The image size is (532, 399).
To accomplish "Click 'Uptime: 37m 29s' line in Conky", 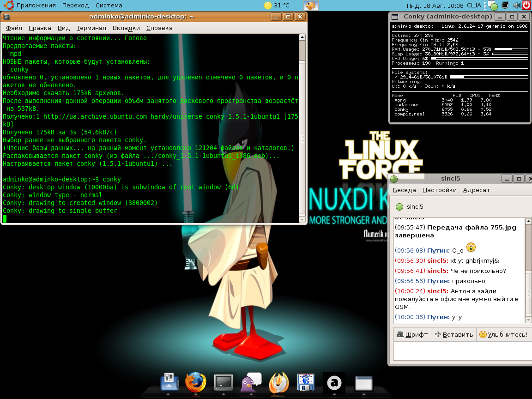I will pyautogui.click(x=412, y=35).
